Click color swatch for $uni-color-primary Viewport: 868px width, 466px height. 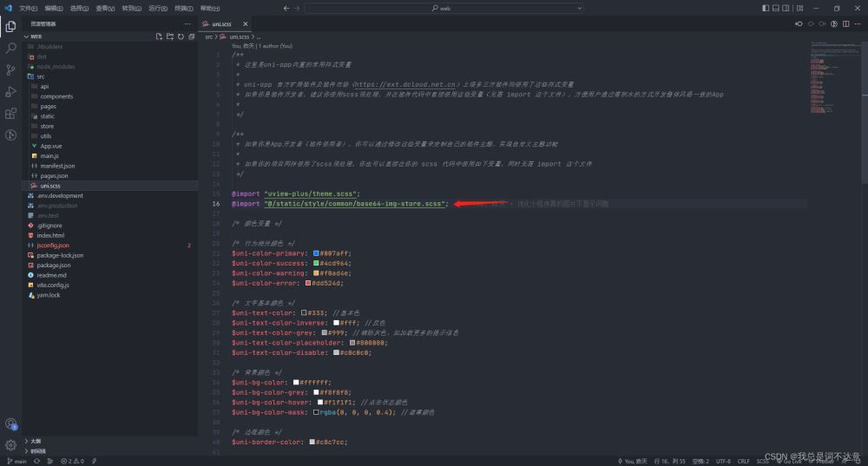click(317, 253)
